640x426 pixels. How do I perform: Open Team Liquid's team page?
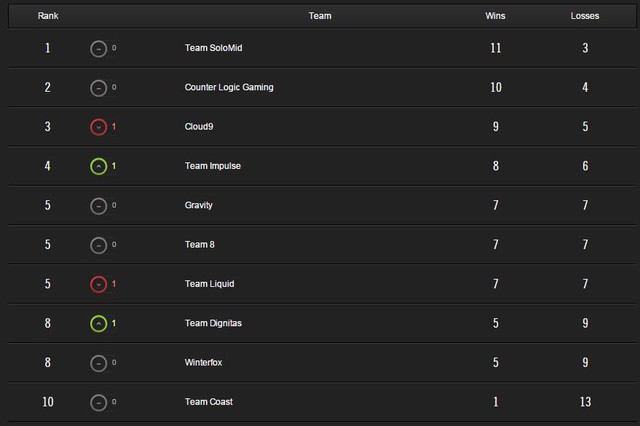209,284
